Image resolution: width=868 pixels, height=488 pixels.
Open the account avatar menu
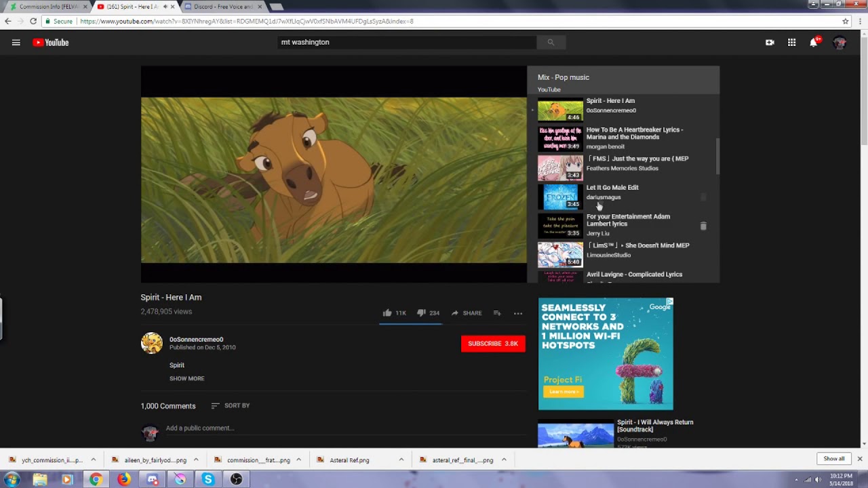tap(840, 43)
